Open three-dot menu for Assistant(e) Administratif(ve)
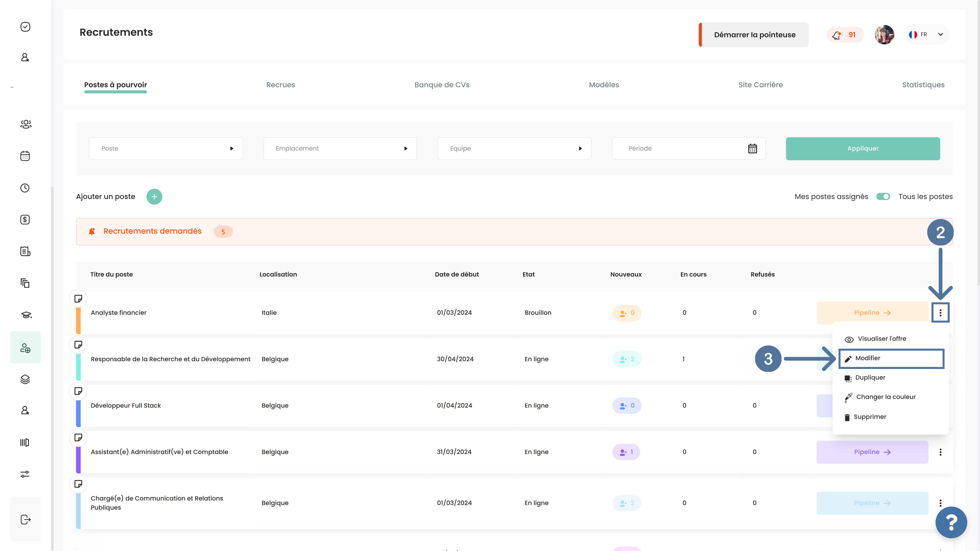980x551 pixels. coord(940,452)
